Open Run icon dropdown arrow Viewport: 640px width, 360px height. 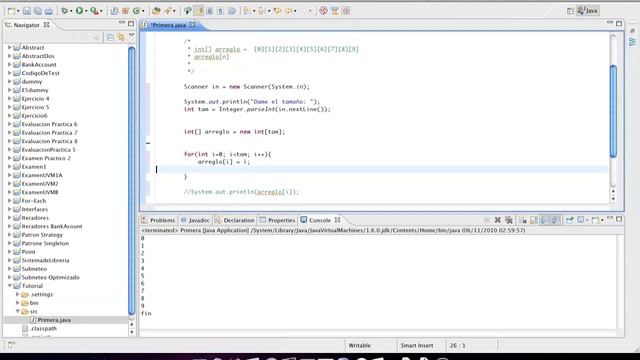pyautogui.click(x=86, y=11)
